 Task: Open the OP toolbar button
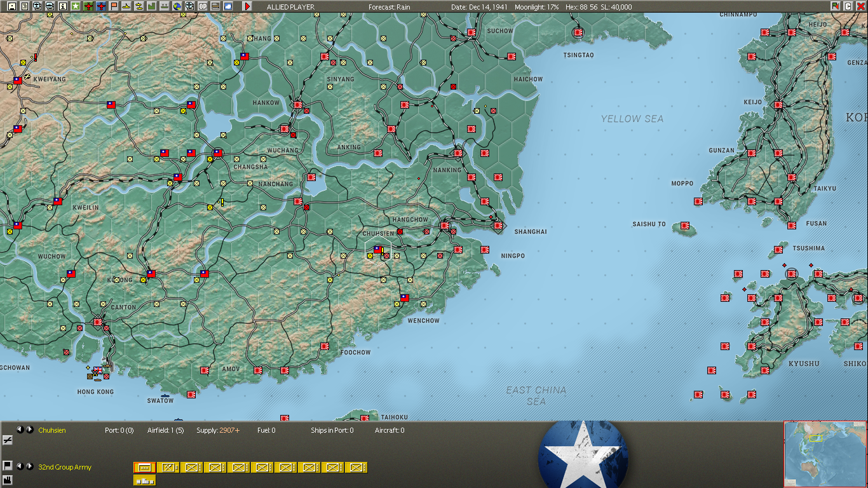click(203, 6)
